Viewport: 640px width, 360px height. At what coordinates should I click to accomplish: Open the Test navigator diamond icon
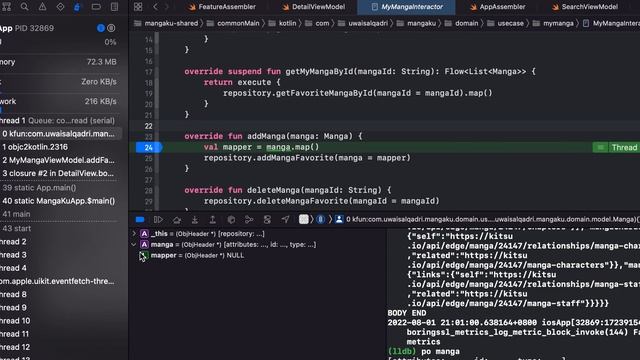click(x=60, y=7)
